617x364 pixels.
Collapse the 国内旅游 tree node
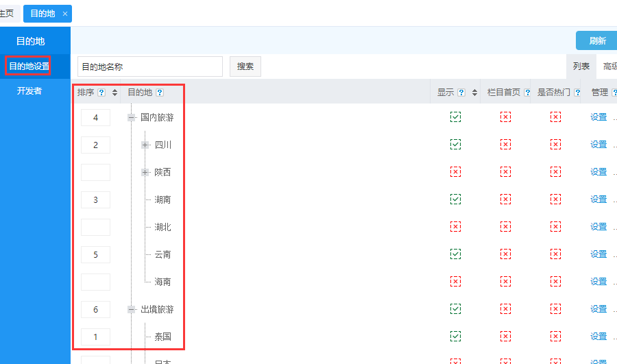point(132,117)
